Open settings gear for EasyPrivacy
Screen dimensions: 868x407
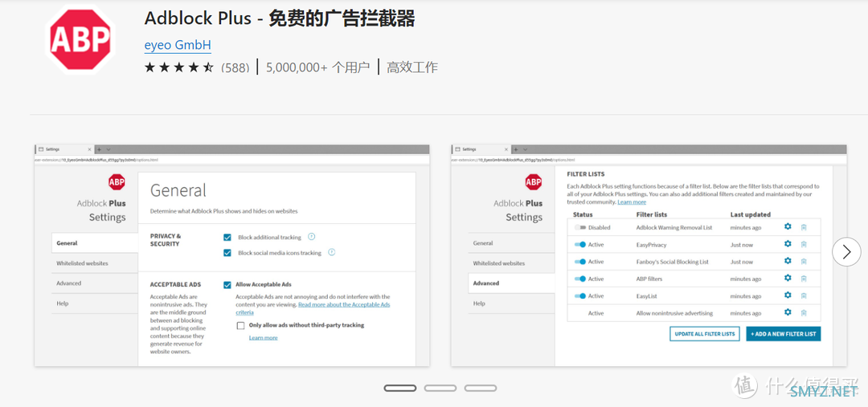click(x=788, y=244)
